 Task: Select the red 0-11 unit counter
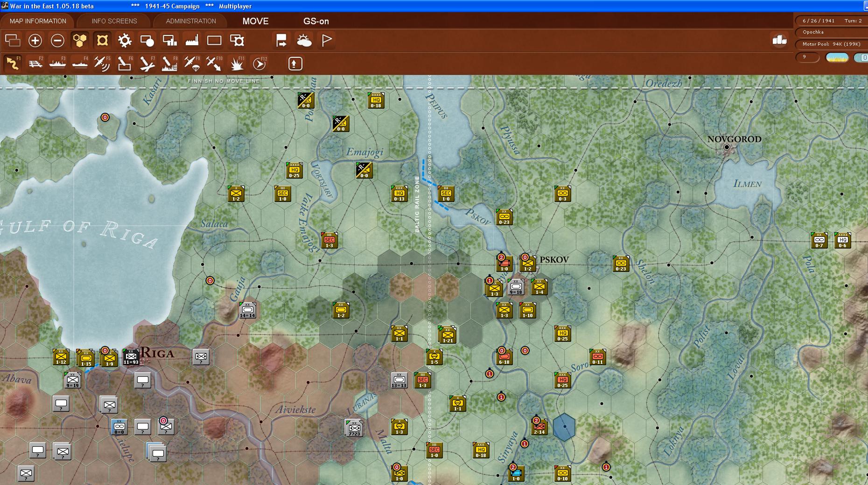[x=597, y=357]
